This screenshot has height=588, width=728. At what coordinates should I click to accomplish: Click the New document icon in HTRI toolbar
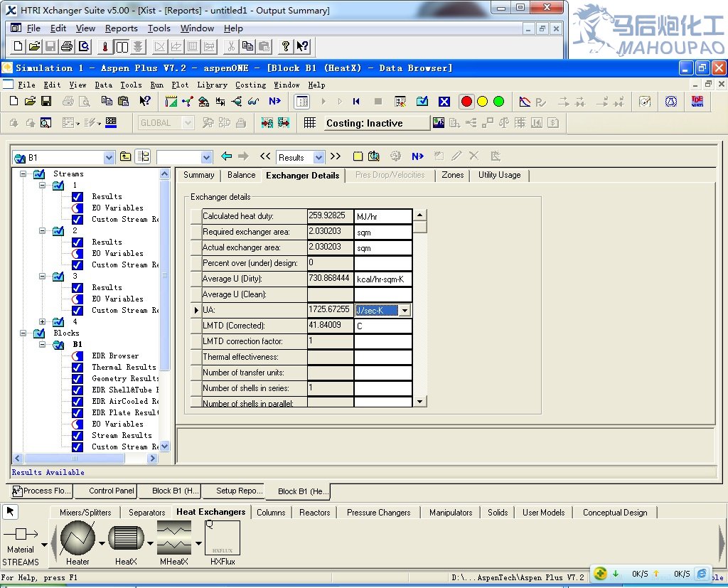point(18,46)
